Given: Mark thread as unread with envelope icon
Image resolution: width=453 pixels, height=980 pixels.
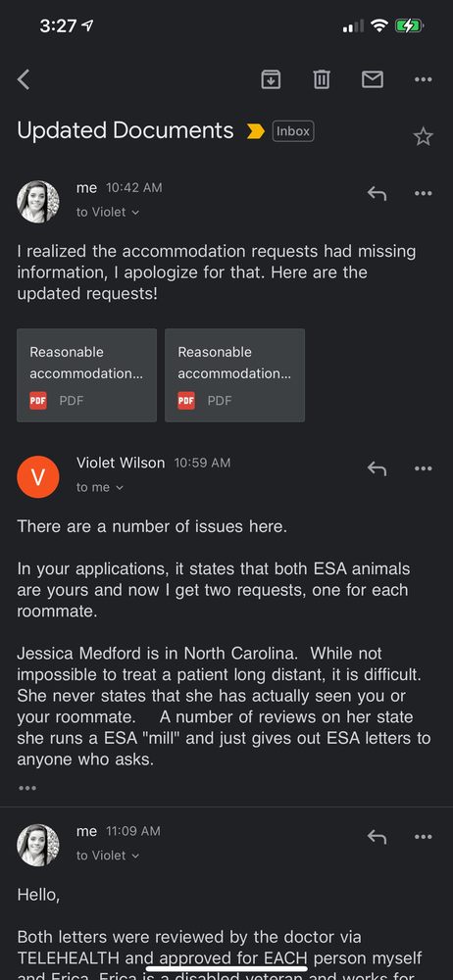Looking at the screenshot, I should pos(373,79).
